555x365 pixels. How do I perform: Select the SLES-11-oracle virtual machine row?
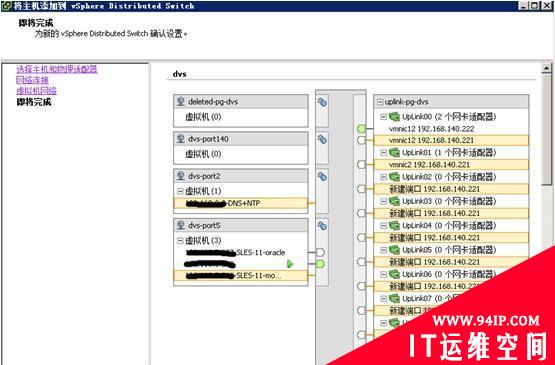point(241,252)
